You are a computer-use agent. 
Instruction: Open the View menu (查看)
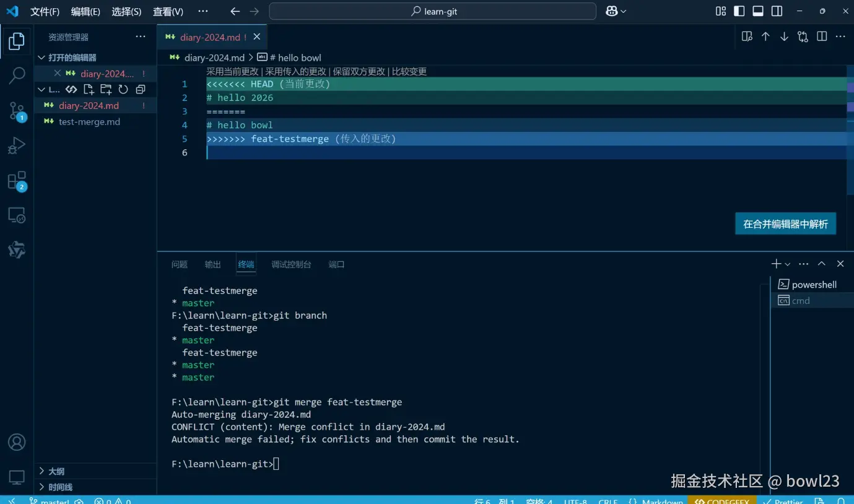click(x=168, y=11)
